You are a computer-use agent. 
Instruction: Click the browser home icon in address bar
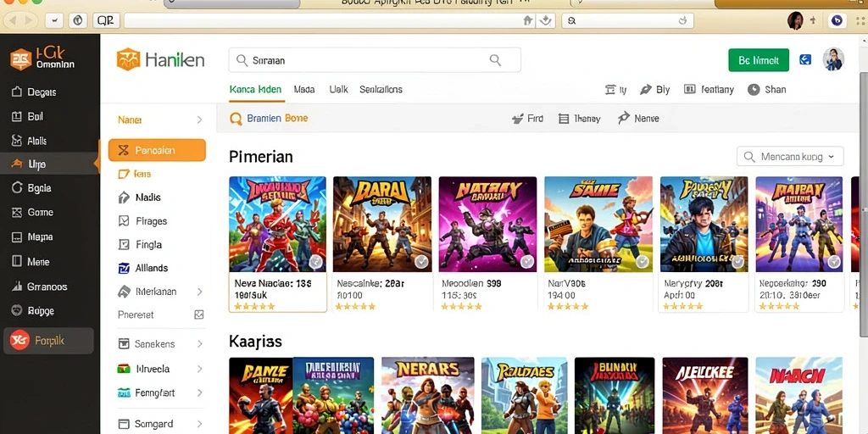pos(528,20)
